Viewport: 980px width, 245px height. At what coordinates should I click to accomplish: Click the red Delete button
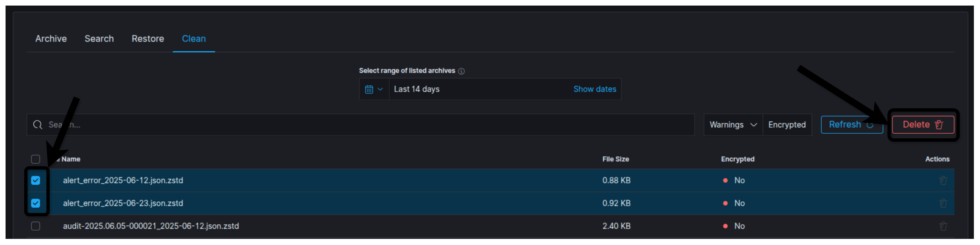point(923,125)
